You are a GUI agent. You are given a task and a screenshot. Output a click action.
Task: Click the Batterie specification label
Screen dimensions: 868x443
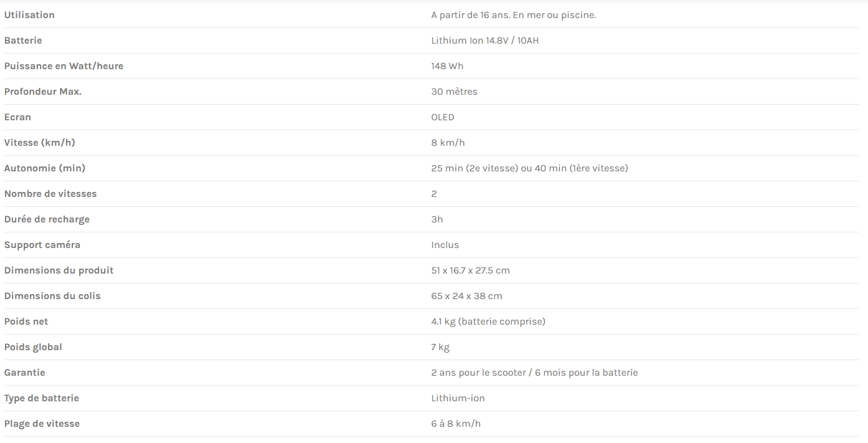[x=23, y=40]
